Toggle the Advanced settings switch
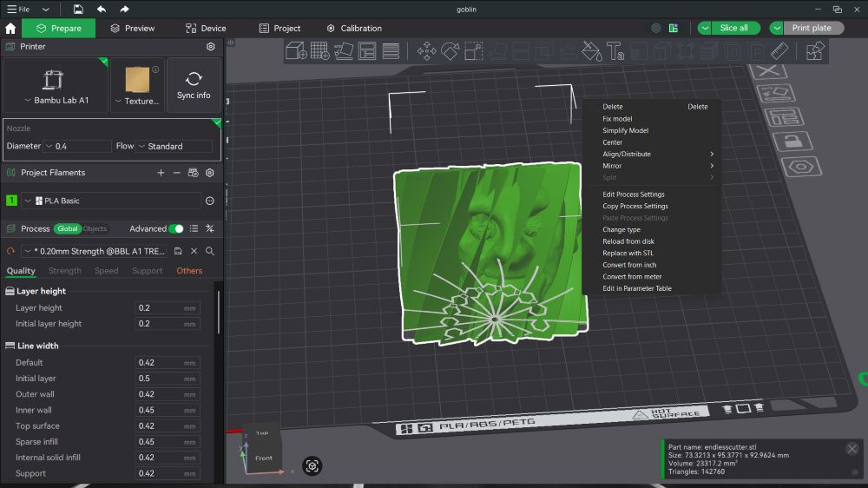Viewport: 868px width, 488px height. (176, 228)
